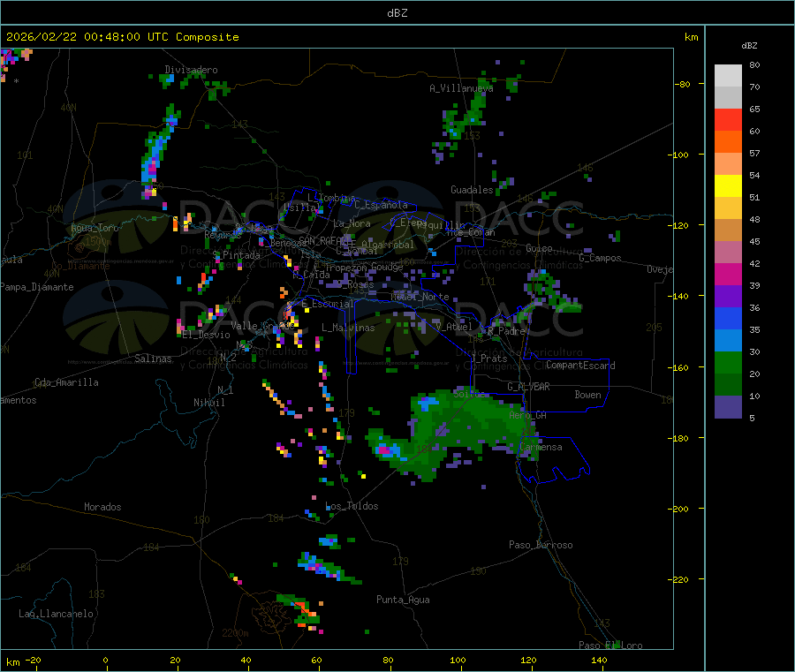
Task: Select the dark green 20 dBZ legend swatch
Action: pos(728,385)
